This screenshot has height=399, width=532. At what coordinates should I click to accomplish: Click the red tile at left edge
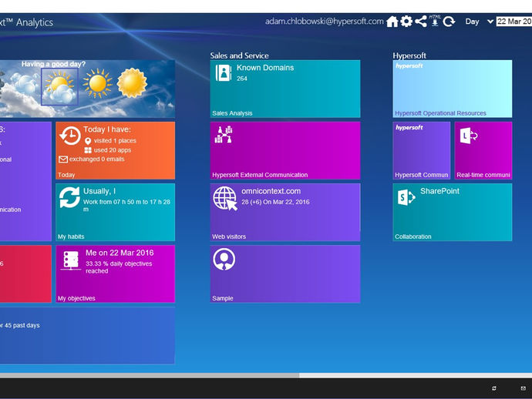25,274
